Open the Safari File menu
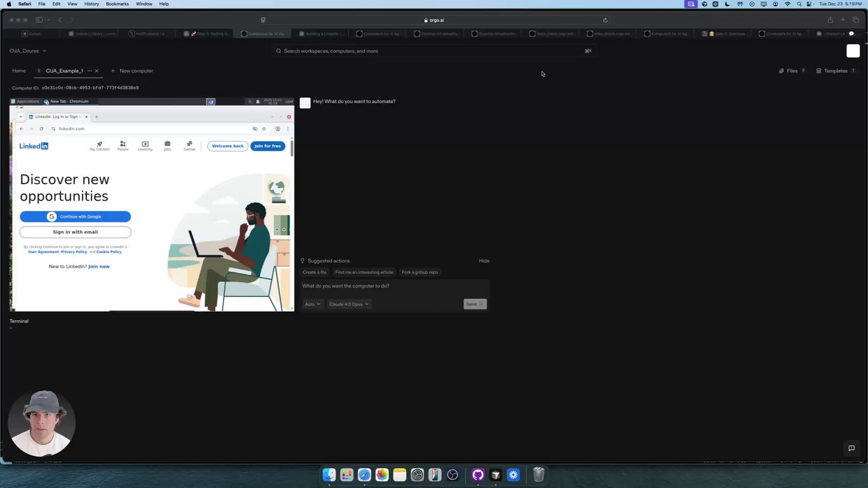868x488 pixels. click(41, 4)
